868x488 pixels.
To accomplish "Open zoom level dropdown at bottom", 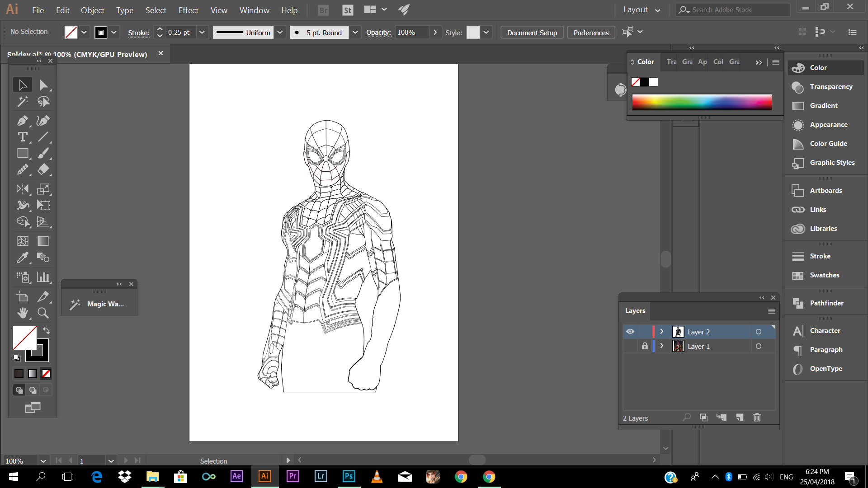I will 43,461.
